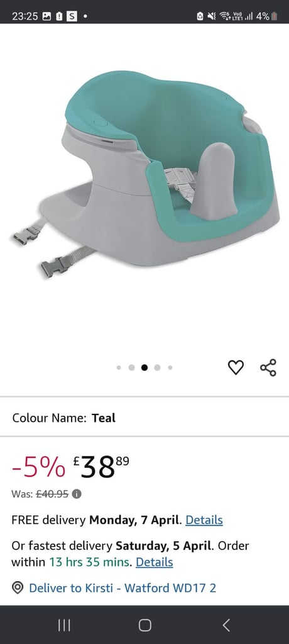Select the fifth image carousel dot
The height and width of the screenshot is (644, 289).
click(170, 367)
